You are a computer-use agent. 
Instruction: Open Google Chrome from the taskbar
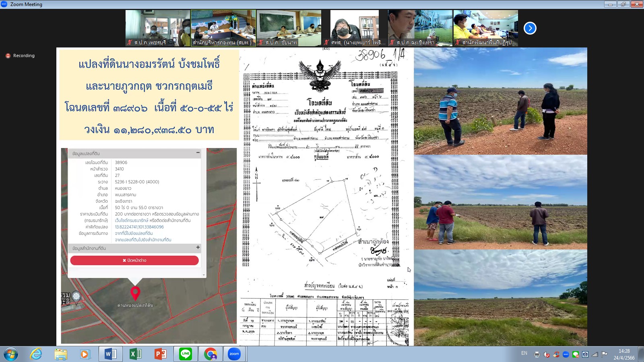[210, 354]
